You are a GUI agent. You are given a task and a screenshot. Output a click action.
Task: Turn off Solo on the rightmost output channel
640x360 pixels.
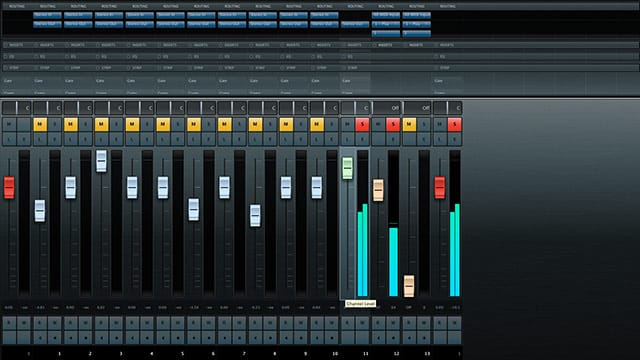point(455,124)
